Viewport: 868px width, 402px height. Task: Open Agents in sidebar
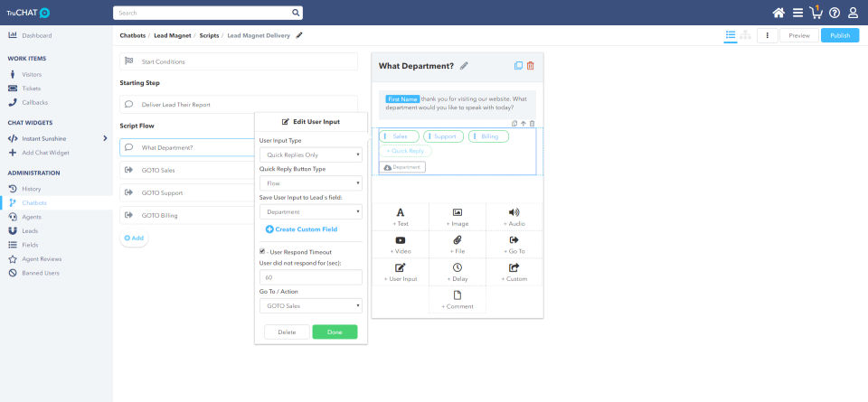[x=32, y=217]
